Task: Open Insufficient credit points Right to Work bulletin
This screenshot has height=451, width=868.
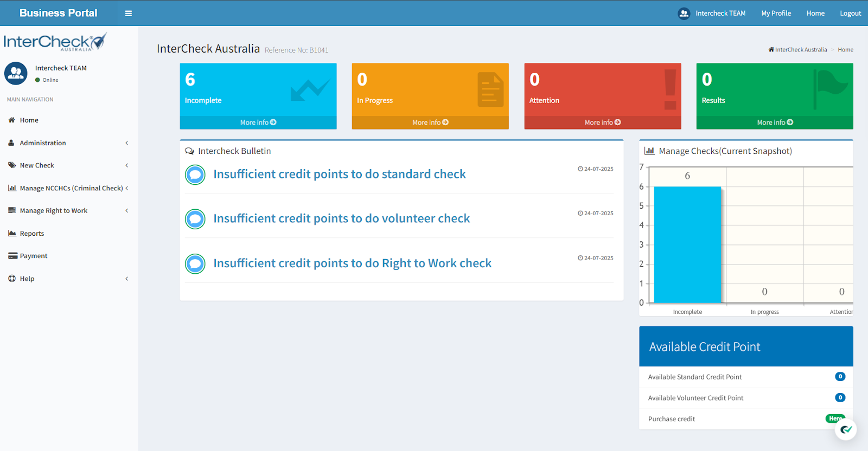Action: click(353, 263)
